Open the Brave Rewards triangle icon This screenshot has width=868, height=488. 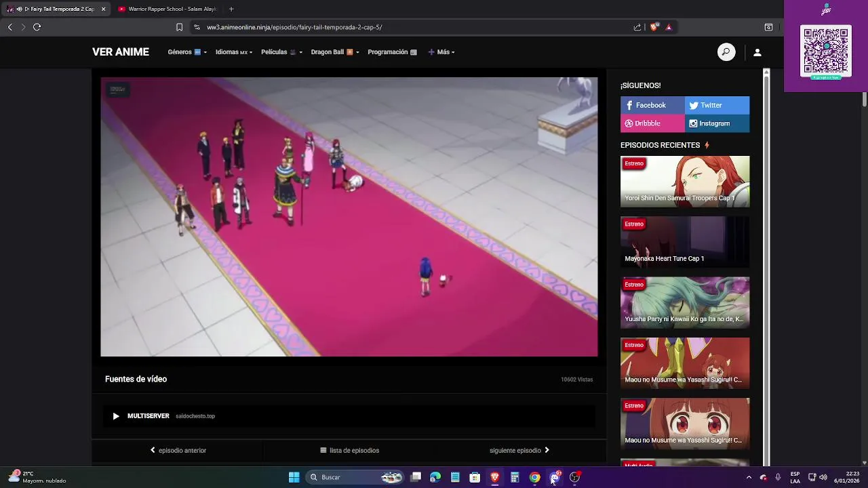669,27
